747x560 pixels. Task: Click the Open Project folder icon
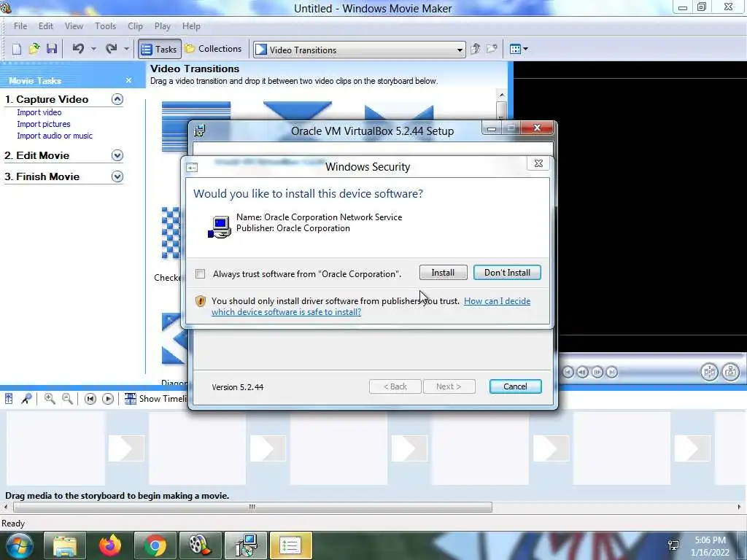[x=34, y=49]
